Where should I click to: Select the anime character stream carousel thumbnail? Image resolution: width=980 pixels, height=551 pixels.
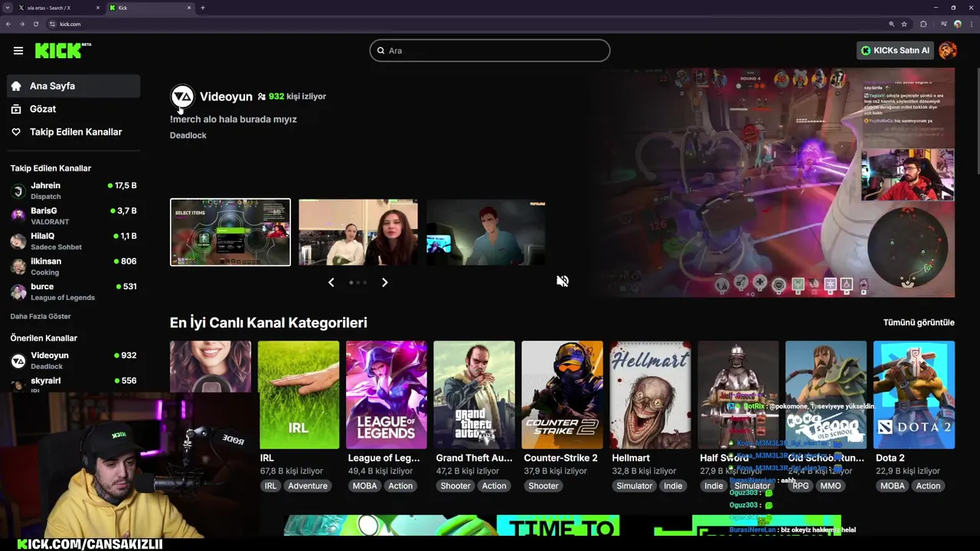coord(486,232)
